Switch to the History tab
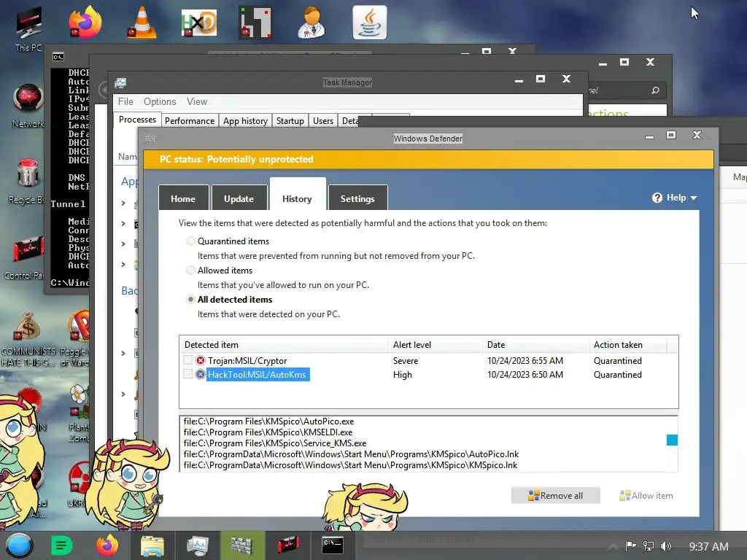747x560 pixels. [x=298, y=195]
